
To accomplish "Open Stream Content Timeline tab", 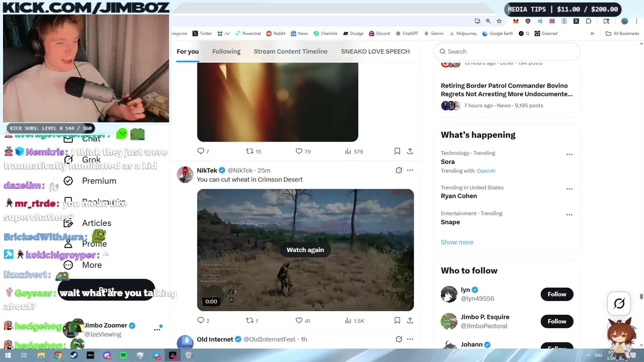I will pyautogui.click(x=291, y=51).
